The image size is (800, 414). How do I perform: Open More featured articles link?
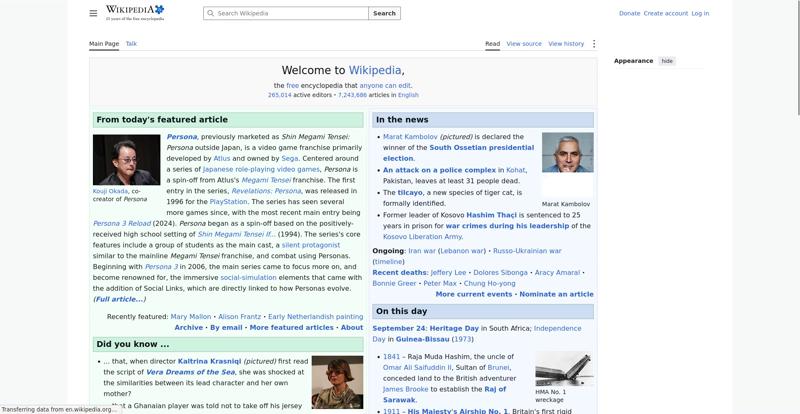click(291, 328)
